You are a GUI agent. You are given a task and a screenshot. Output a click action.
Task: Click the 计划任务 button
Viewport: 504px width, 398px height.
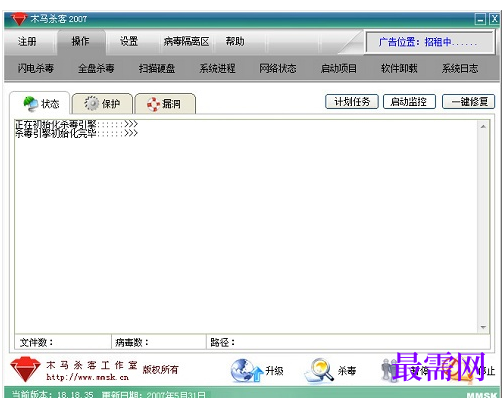(352, 102)
